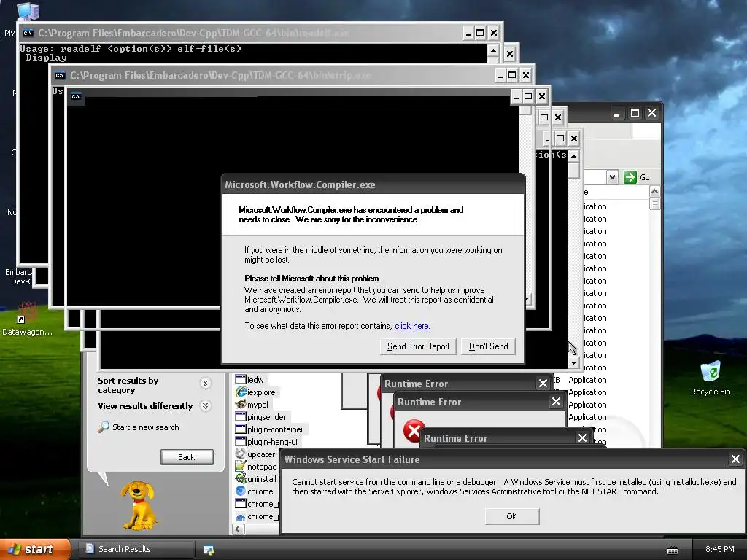Select pingsender result icon

tap(241, 416)
